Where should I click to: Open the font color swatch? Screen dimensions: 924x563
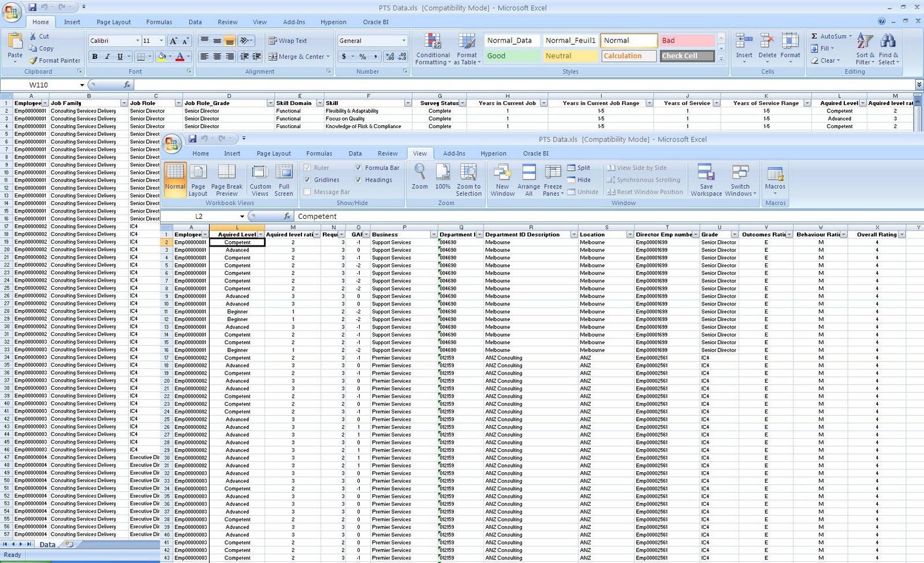click(x=181, y=57)
